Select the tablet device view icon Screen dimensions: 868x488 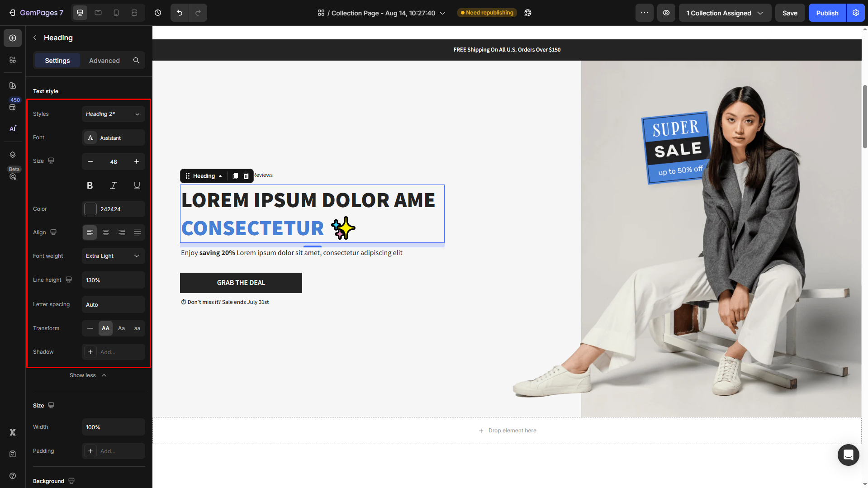click(98, 13)
